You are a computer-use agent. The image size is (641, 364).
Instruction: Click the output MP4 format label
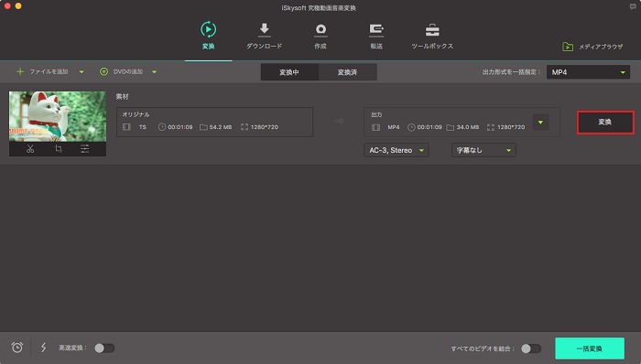coord(393,127)
